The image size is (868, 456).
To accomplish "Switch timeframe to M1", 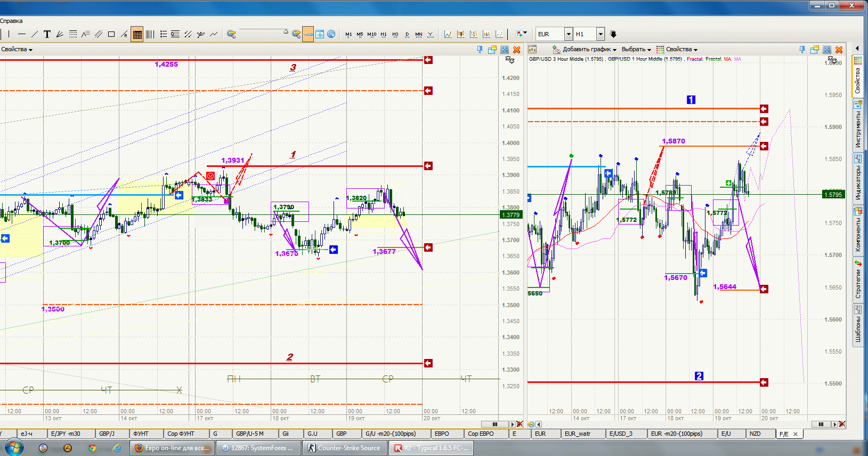I will click(348, 34).
